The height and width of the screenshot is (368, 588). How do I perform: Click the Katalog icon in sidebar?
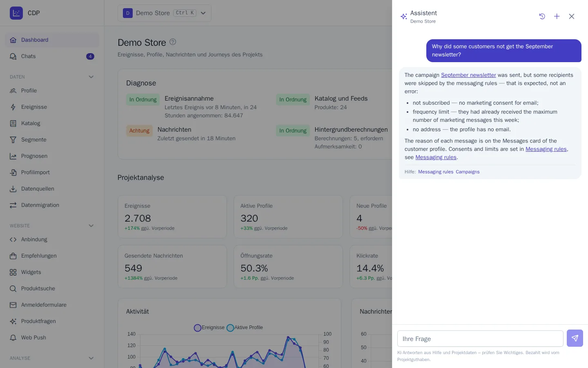pos(13,123)
